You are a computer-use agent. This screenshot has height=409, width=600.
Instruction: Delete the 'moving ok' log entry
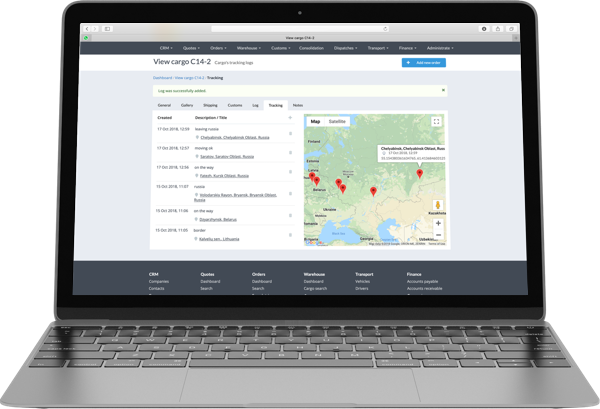click(x=290, y=153)
